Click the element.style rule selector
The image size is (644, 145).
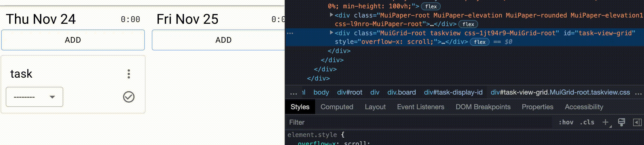[x=312, y=135]
